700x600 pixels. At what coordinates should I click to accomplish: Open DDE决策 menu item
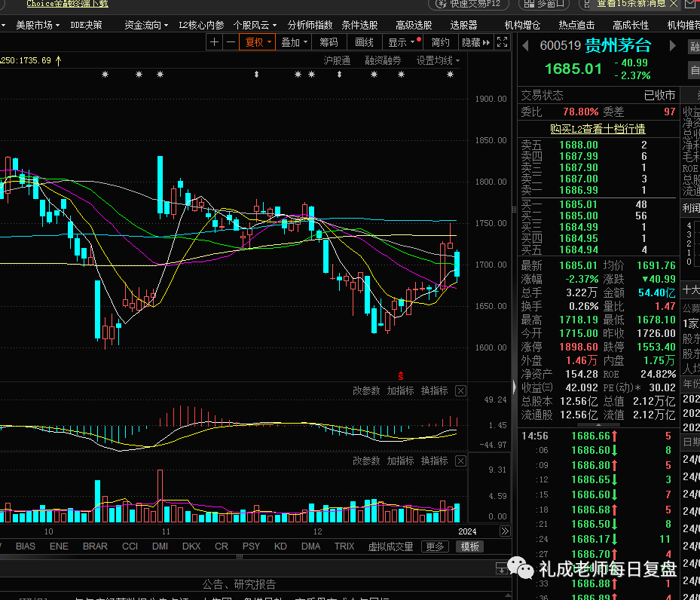pos(86,25)
